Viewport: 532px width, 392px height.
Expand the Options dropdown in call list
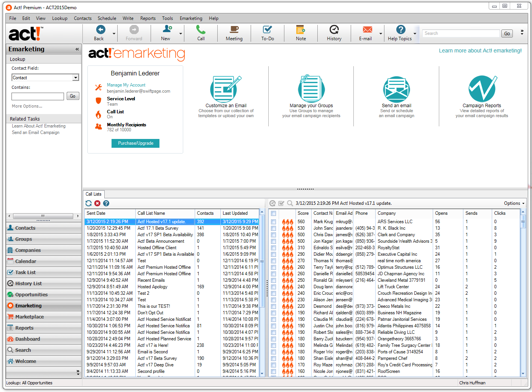[514, 203]
